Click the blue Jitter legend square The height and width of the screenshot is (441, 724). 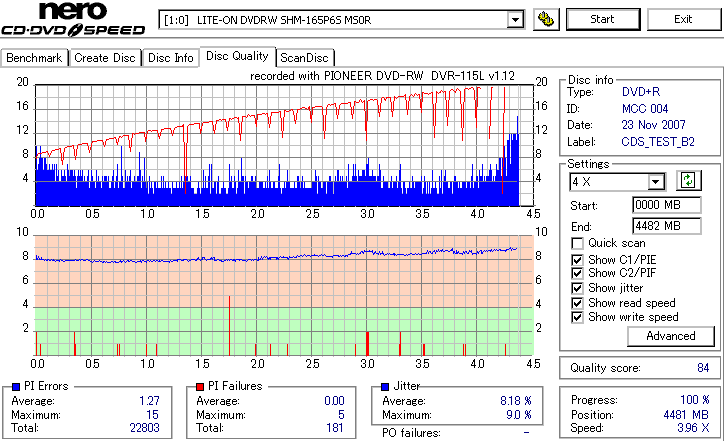click(385, 387)
